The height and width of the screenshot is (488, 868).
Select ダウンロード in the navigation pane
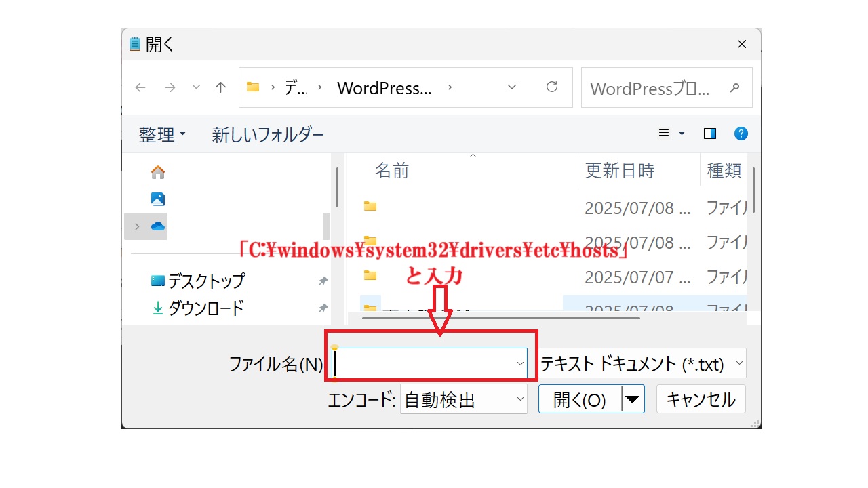point(205,308)
